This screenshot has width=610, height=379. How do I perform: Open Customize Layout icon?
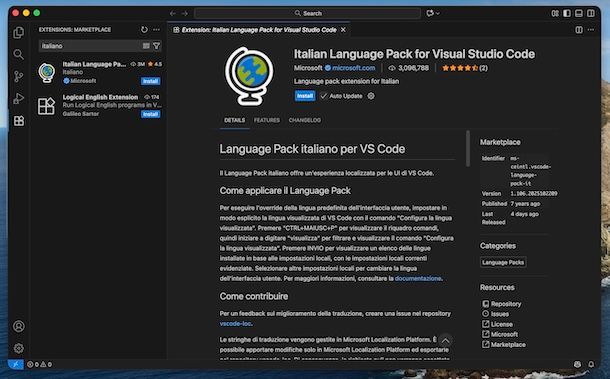[x=555, y=13]
